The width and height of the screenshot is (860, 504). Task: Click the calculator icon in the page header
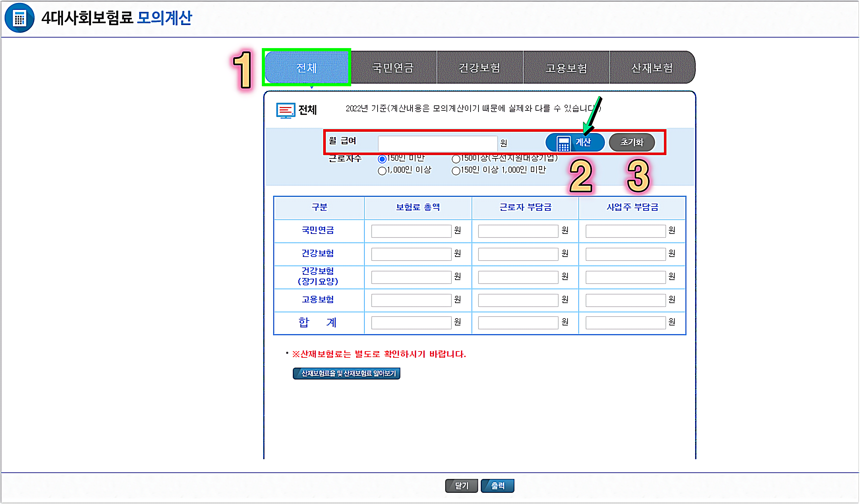pyautogui.click(x=19, y=18)
